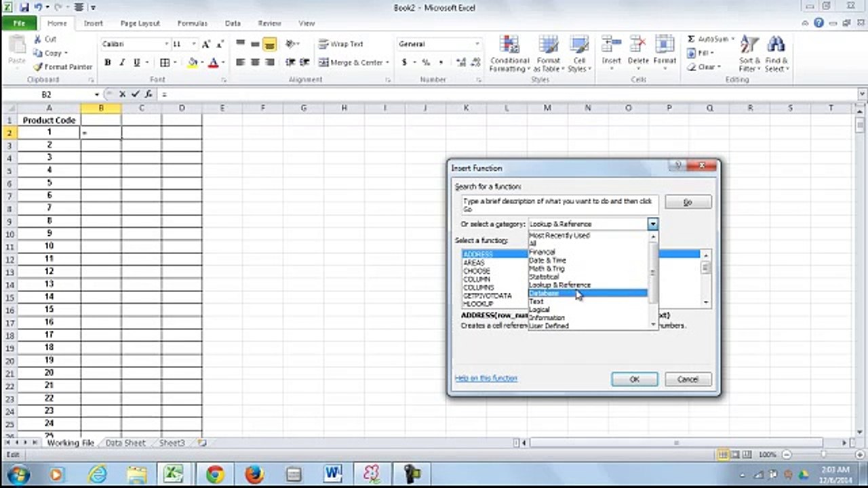Save the workbook from Quick Access toolbar
The height and width of the screenshot is (488, 868).
(24, 7)
